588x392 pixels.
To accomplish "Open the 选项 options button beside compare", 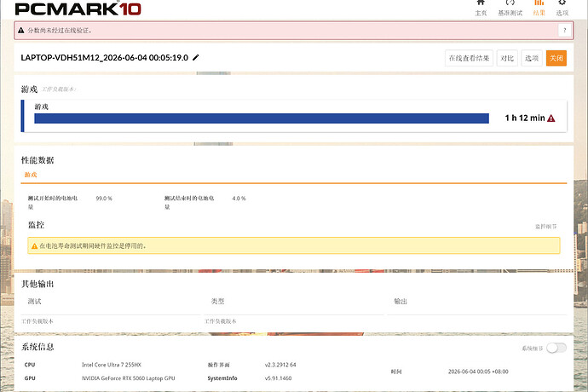I will point(532,58).
